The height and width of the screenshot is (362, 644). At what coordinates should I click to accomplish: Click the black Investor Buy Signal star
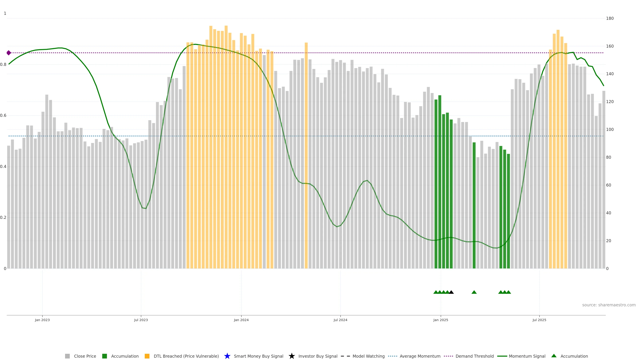(x=291, y=356)
